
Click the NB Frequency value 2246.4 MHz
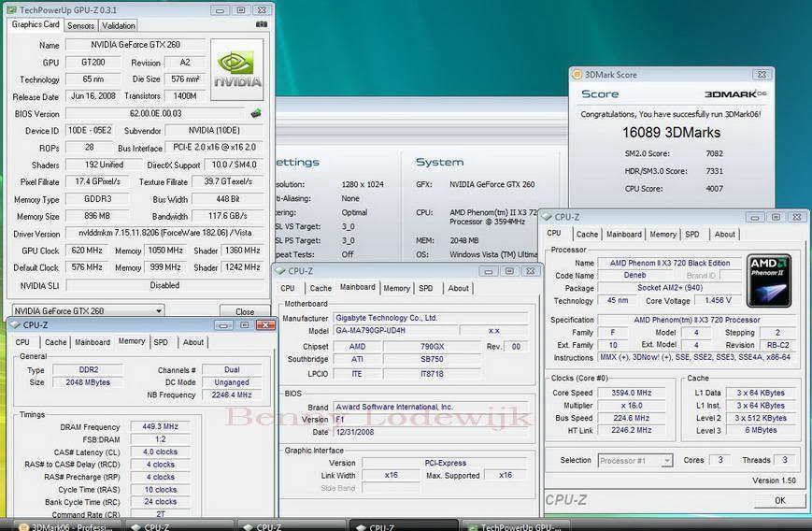pos(232,395)
